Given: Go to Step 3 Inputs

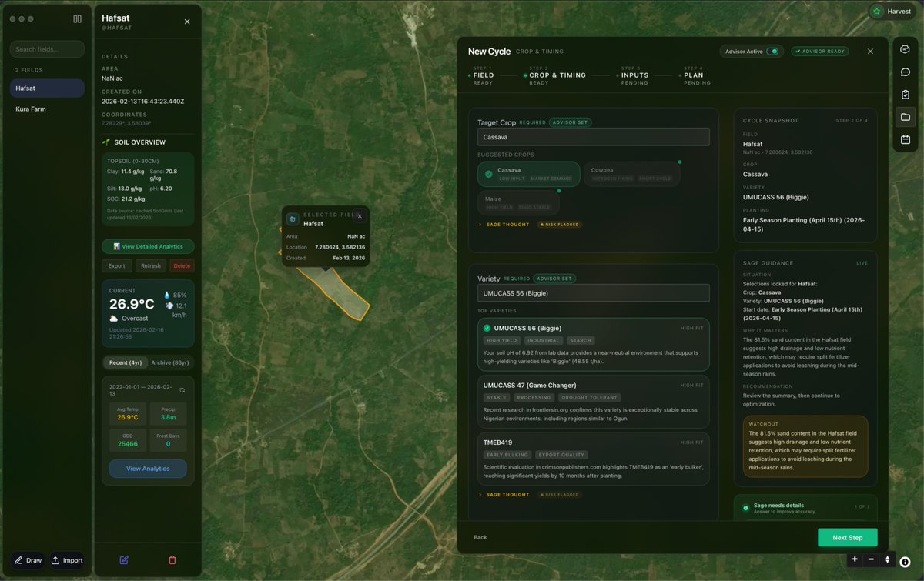Looking at the screenshot, I should pyautogui.click(x=634, y=75).
